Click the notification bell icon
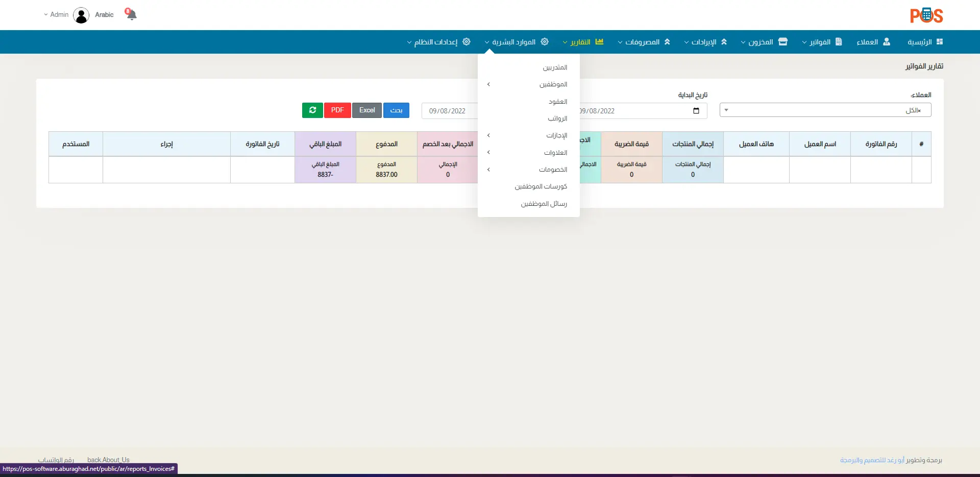Screen dimensions: 980x477 pyautogui.click(x=131, y=14)
